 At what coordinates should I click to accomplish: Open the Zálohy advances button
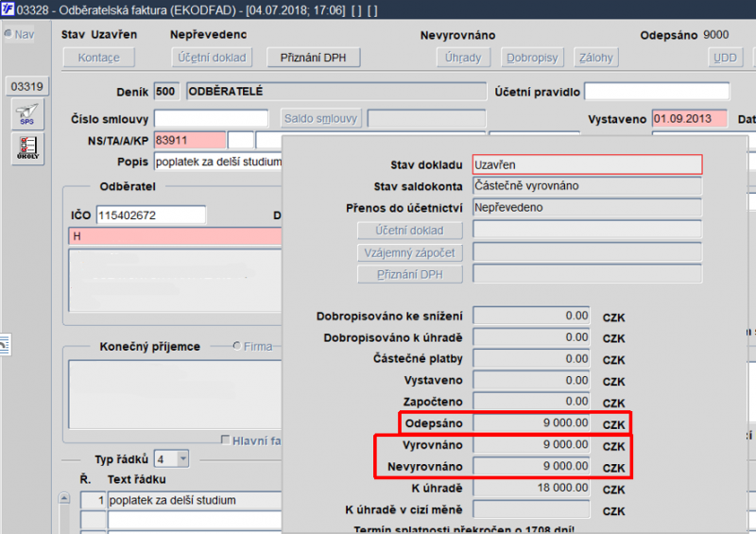click(596, 58)
